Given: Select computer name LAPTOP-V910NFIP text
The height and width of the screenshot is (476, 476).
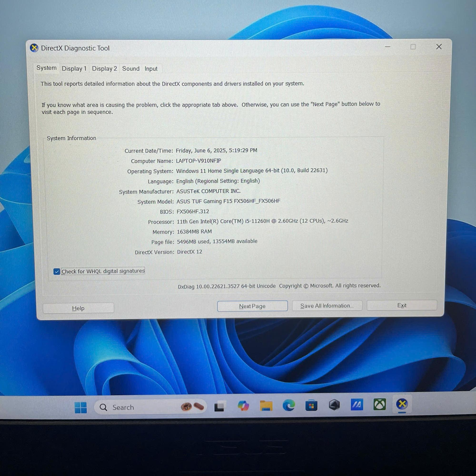Looking at the screenshot, I should tap(198, 161).
